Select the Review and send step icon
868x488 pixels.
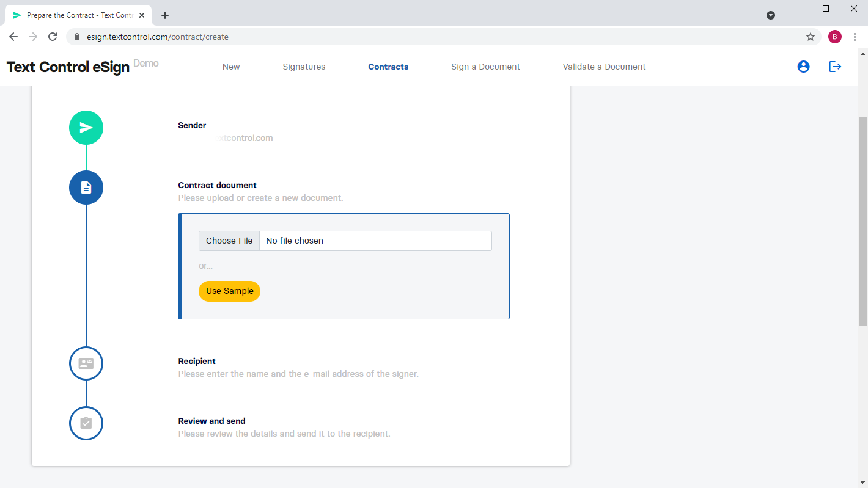pos(86,423)
